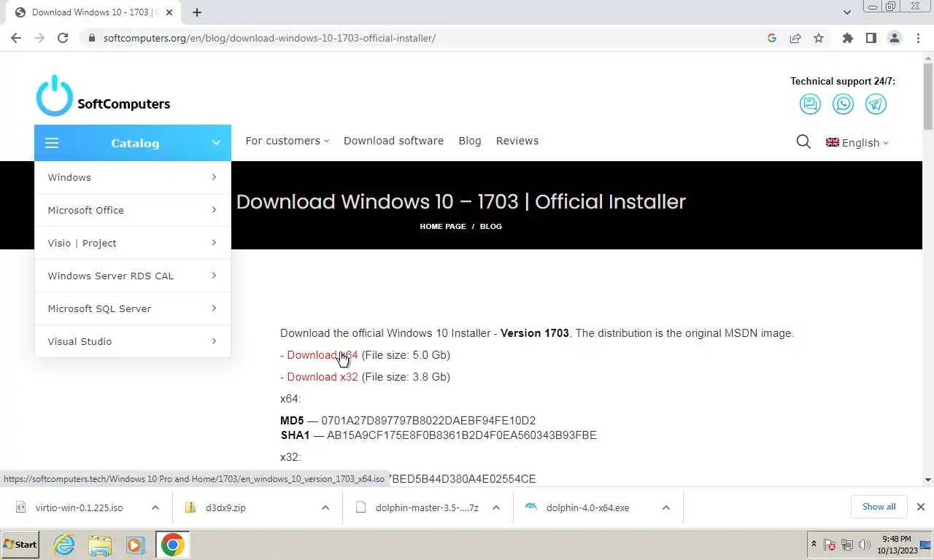
Task: Open volume speaker tray icon
Action: point(865,545)
